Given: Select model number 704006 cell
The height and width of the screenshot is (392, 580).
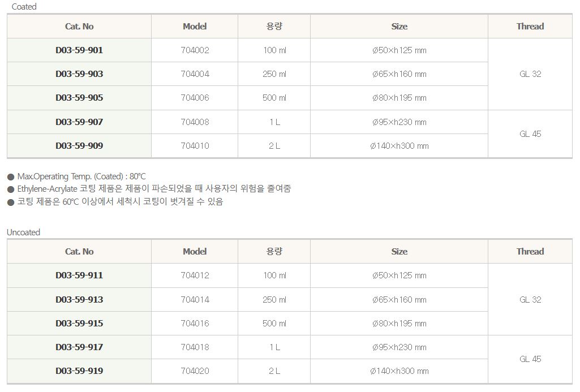Looking at the screenshot, I should click(x=195, y=98).
